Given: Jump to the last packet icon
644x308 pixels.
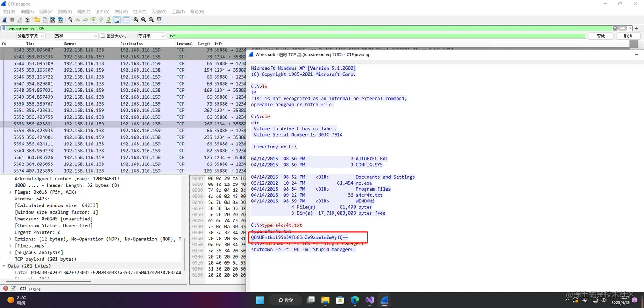Looking at the screenshot, I should point(109,20).
